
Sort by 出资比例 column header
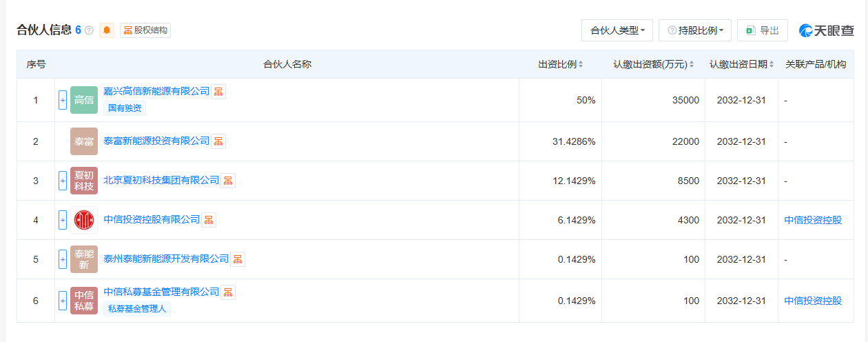[x=560, y=64]
